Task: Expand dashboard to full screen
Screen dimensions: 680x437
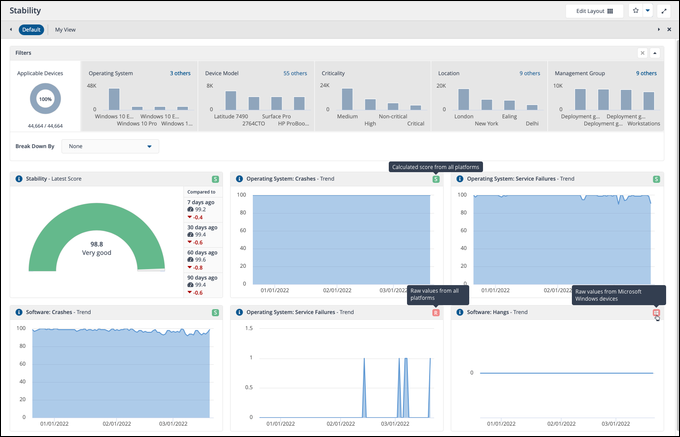Action: tap(664, 10)
